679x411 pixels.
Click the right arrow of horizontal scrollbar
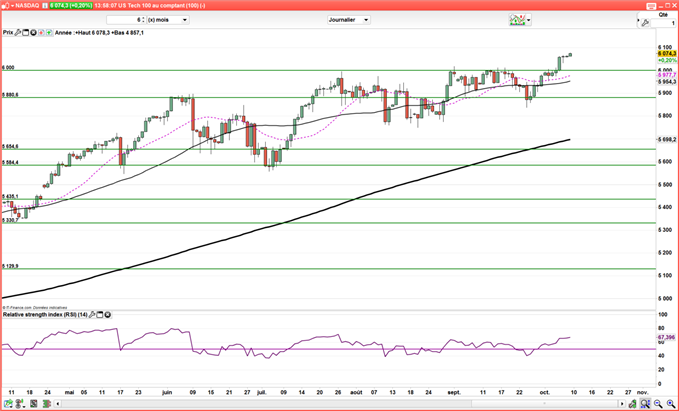(622, 404)
